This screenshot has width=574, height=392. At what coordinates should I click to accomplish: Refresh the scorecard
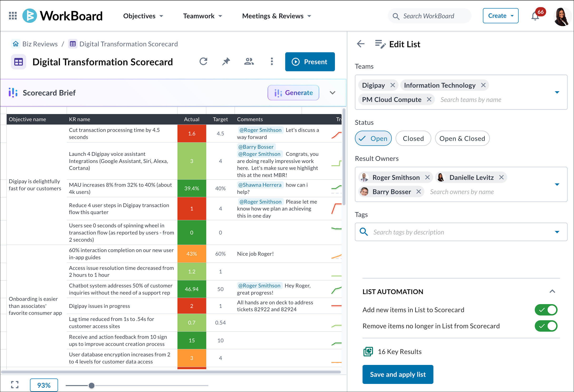203,62
